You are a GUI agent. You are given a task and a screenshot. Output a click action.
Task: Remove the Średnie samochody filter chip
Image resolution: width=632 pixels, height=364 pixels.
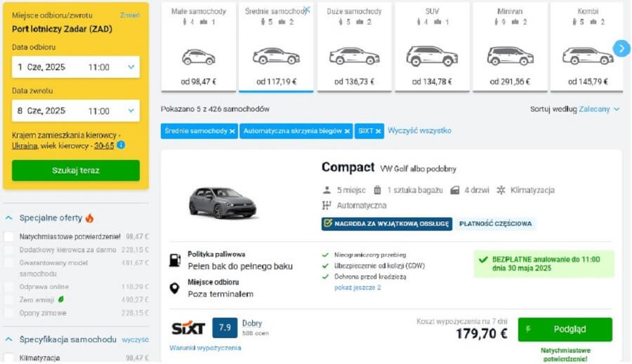232,131
